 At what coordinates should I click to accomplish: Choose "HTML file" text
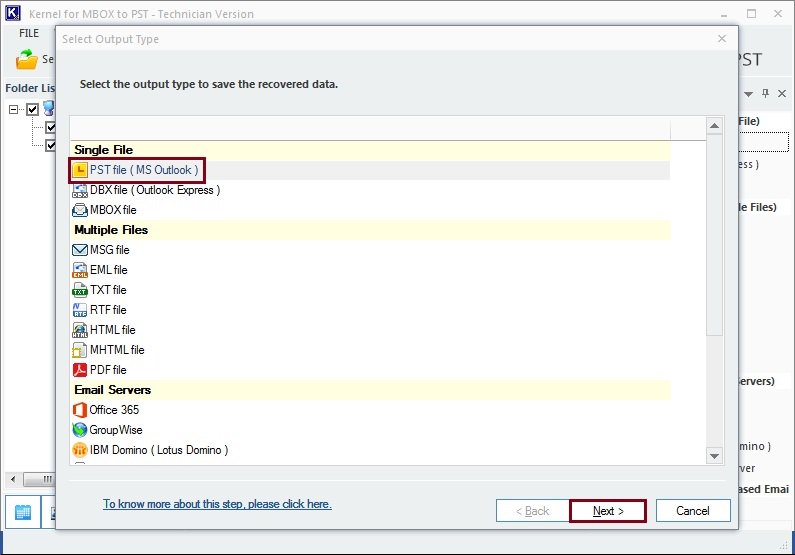coord(113,330)
